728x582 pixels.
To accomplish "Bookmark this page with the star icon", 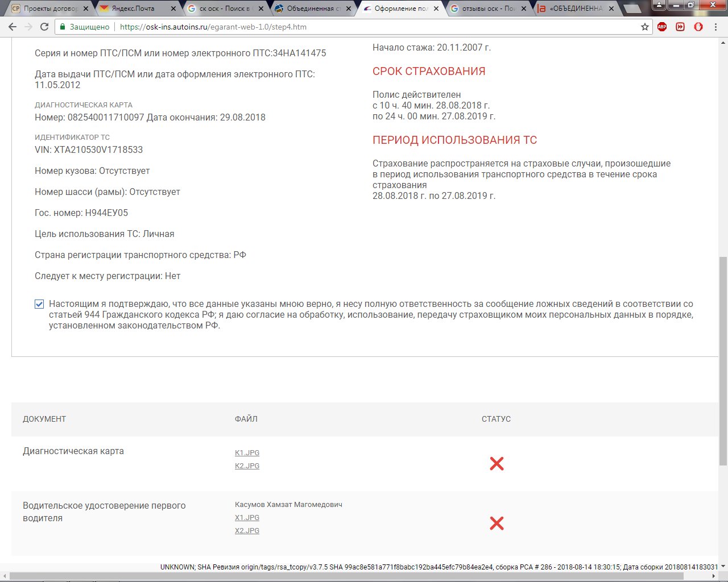I will pos(644,27).
